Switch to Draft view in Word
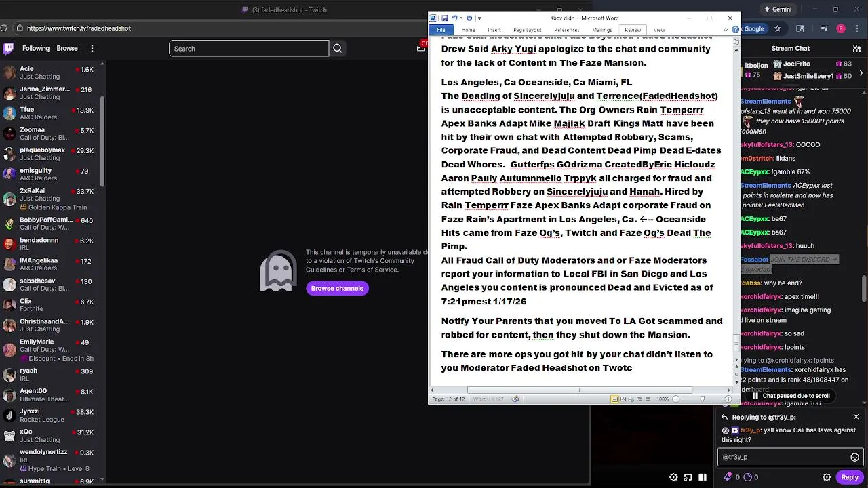The height and width of the screenshot is (488, 868). (648, 399)
